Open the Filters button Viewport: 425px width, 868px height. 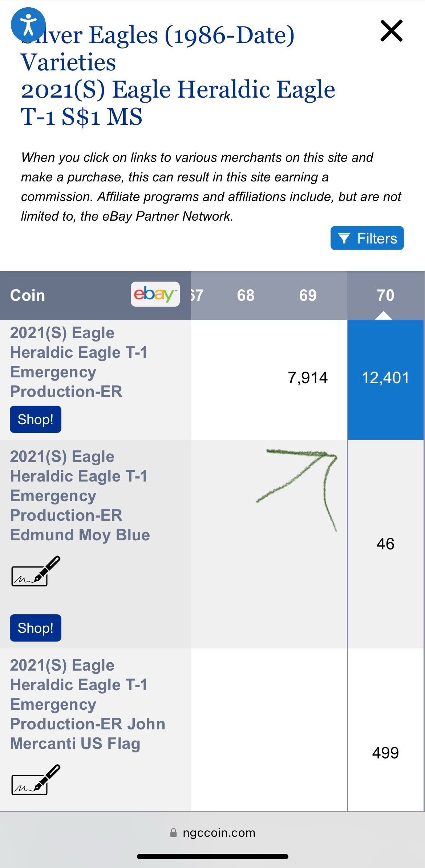pyautogui.click(x=367, y=238)
